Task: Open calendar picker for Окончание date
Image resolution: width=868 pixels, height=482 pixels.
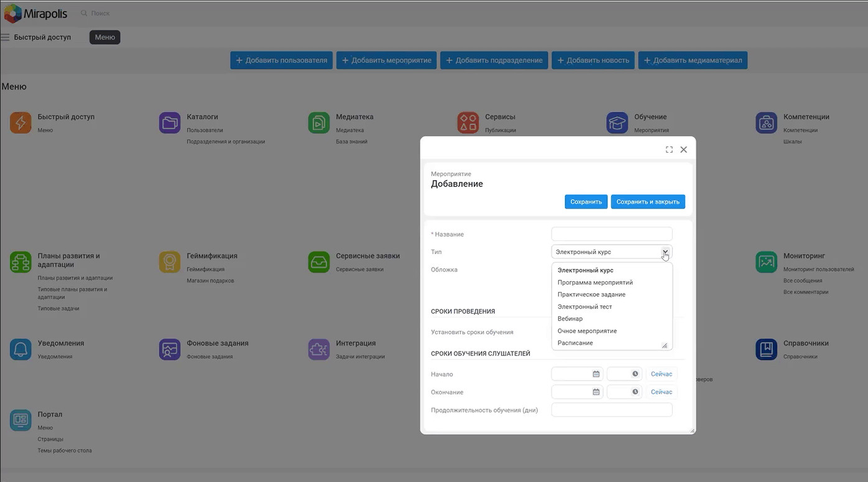Action: [x=596, y=392]
